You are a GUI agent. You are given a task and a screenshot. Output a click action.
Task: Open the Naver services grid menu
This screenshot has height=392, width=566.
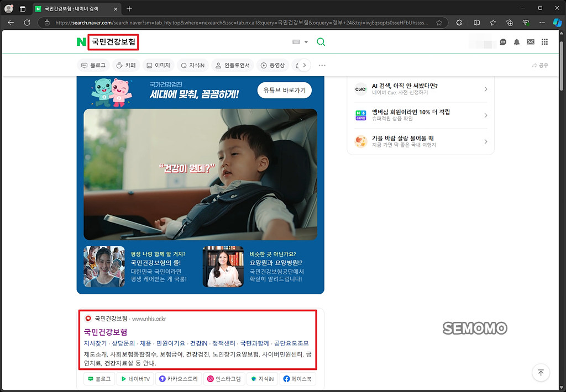click(x=544, y=42)
